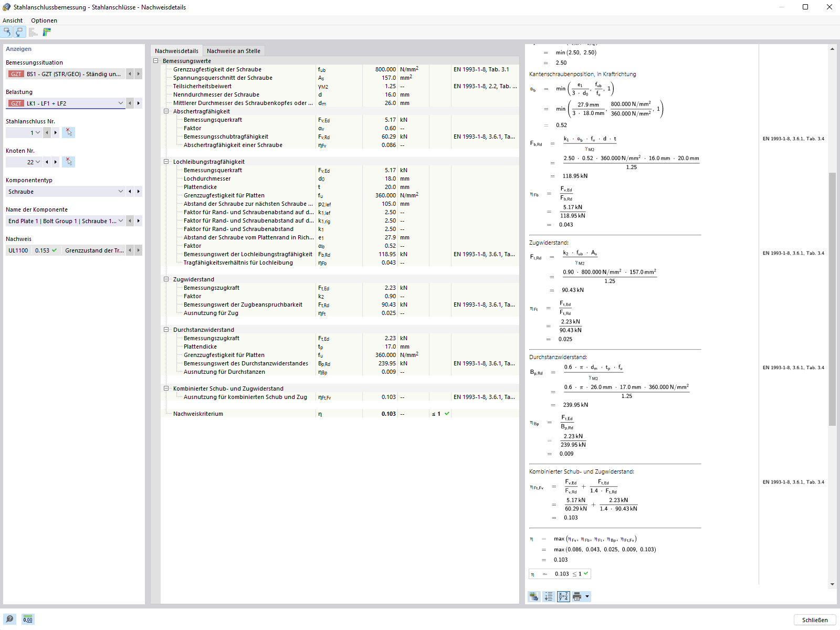Go to next Belastung arrow
The height and width of the screenshot is (630, 840).
(x=139, y=103)
